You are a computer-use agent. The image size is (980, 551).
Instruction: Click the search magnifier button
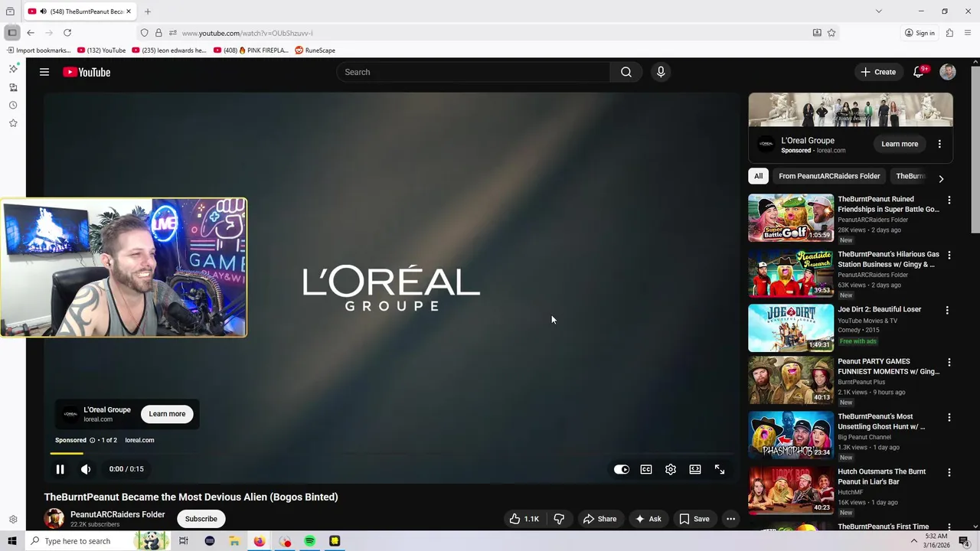point(626,72)
